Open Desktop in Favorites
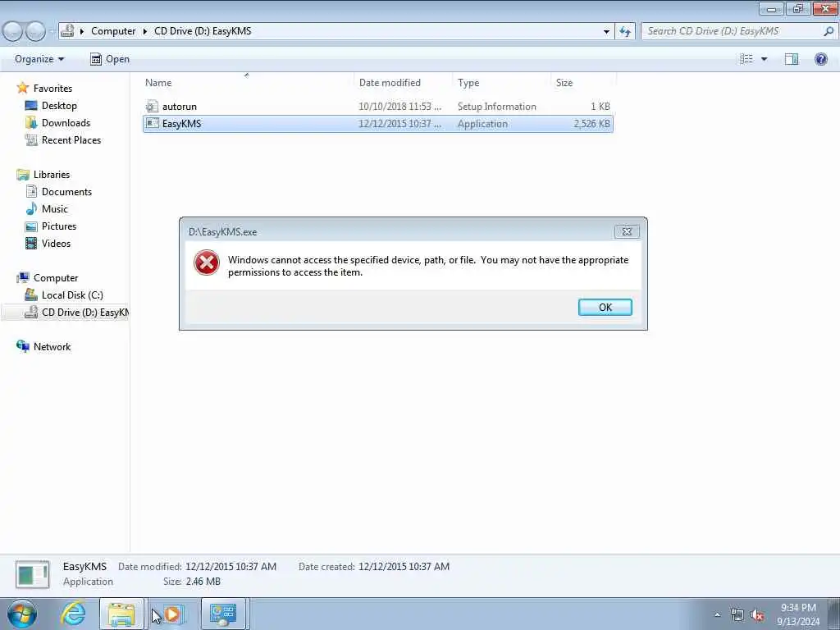The image size is (840, 630). 59,106
